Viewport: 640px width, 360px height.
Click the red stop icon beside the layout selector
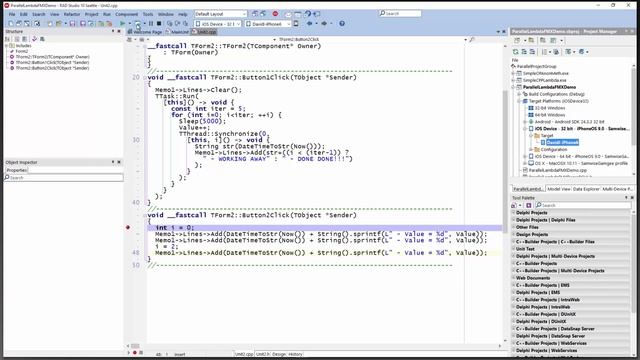click(275, 14)
